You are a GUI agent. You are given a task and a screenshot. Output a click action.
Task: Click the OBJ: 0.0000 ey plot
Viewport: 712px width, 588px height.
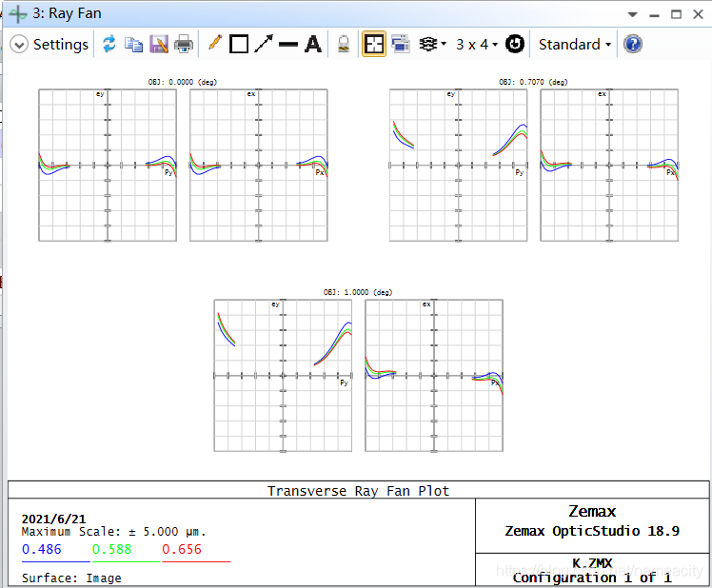coord(108,166)
